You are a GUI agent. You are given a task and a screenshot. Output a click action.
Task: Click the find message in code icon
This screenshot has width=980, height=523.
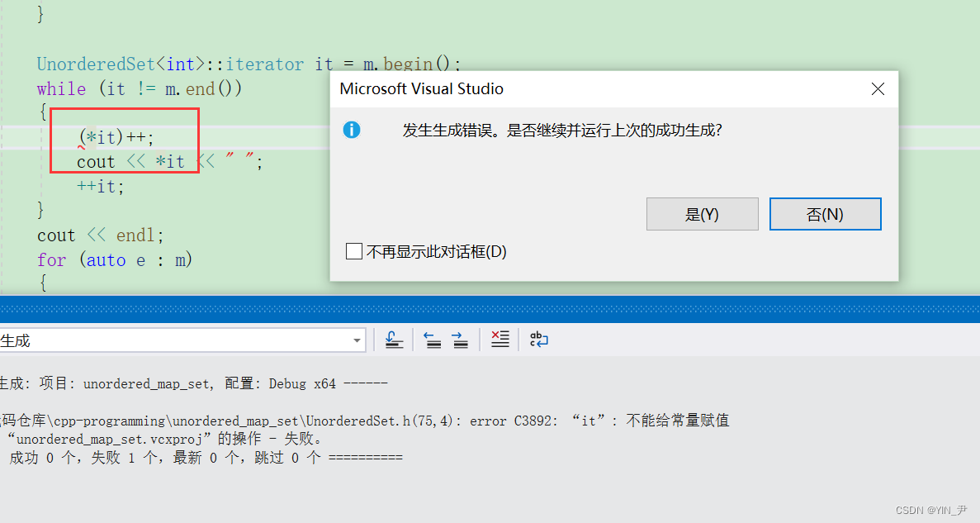[x=394, y=340]
